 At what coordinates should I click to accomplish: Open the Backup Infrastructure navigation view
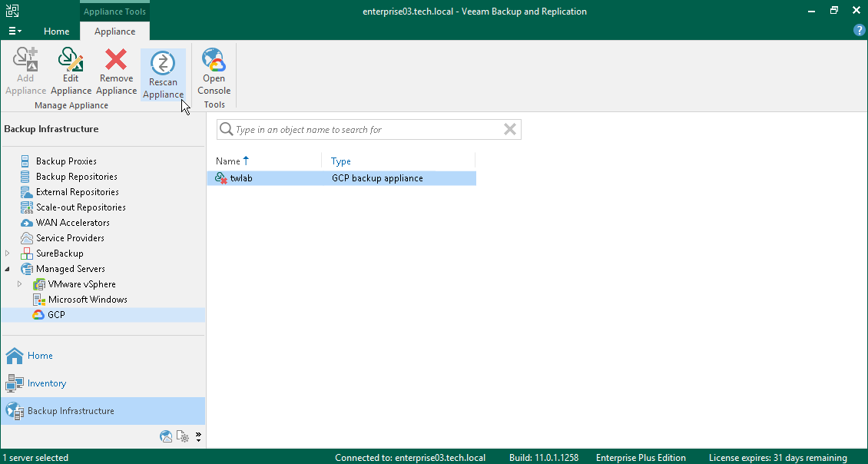click(103, 411)
